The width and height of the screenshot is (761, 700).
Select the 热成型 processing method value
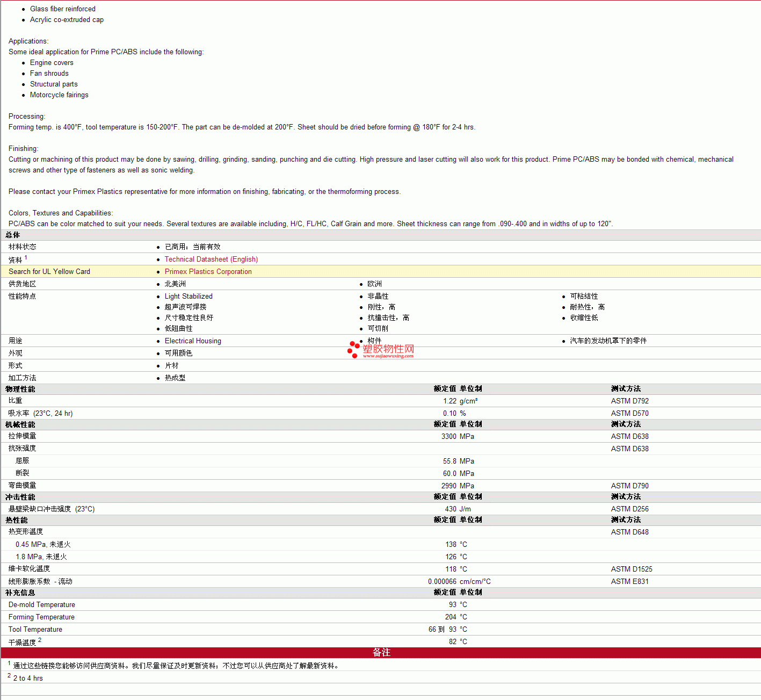coord(175,378)
